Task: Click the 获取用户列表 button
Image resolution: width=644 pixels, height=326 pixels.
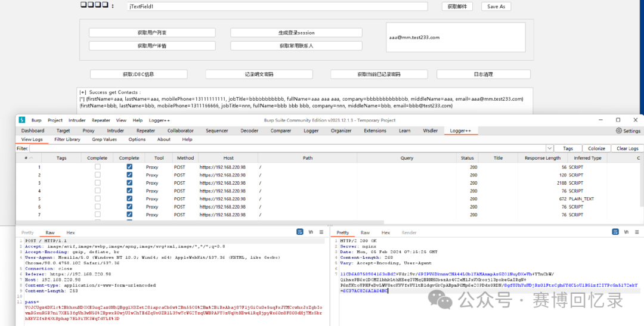Action: [x=152, y=32]
